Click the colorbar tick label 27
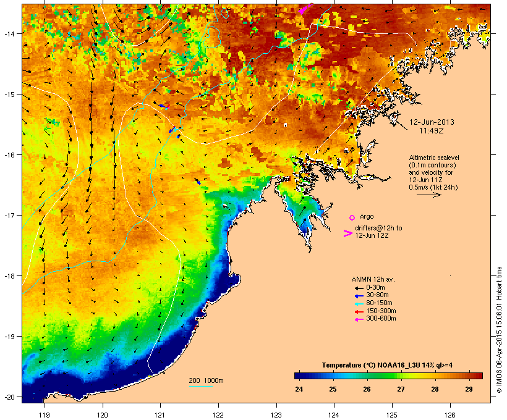 pyautogui.click(x=401, y=389)
